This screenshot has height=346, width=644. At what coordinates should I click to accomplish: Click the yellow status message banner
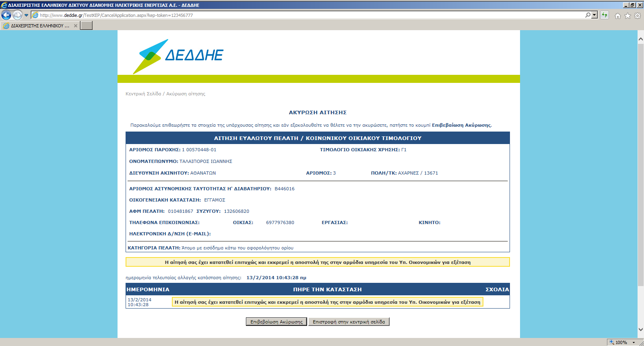pos(318,262)
